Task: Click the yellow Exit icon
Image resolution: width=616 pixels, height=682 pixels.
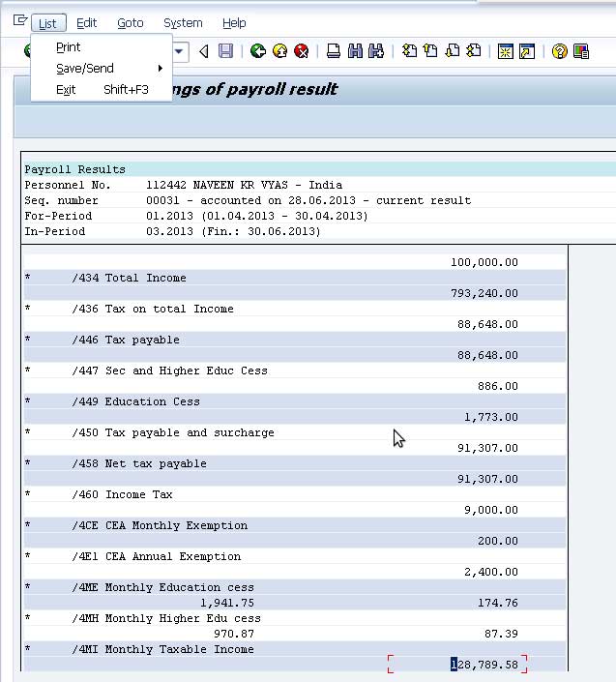Action: click(x=280, y=51)
